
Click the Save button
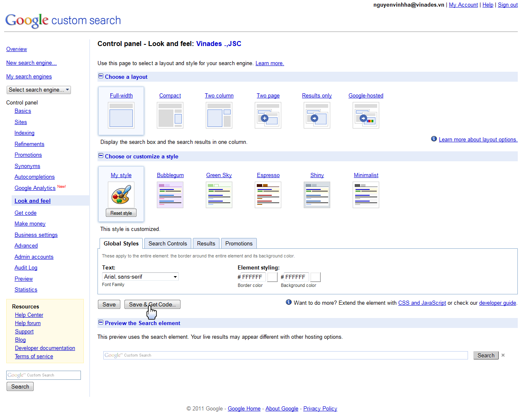(x=109, y=304)
